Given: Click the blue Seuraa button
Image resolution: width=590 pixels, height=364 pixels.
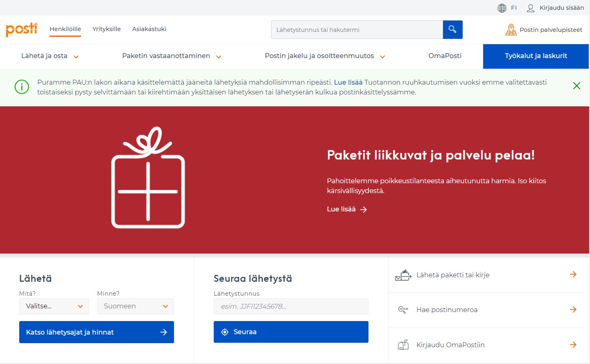Looking at the screenshot, I should 291,332.
